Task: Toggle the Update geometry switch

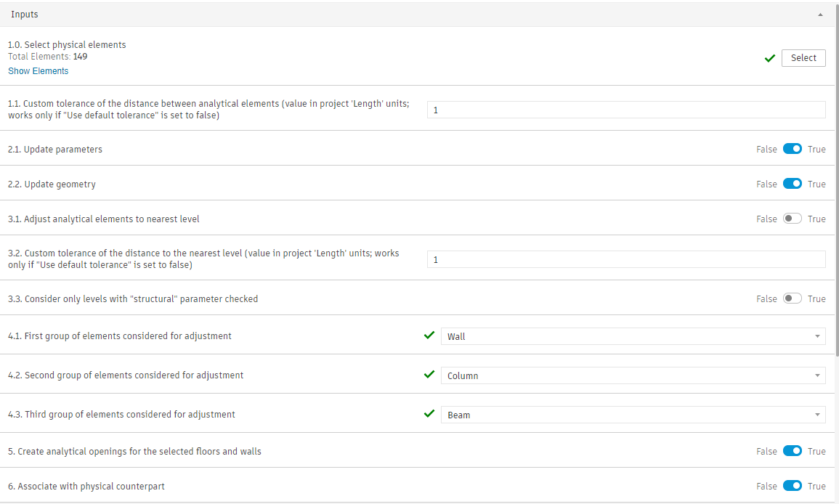Action: [792, 184]
